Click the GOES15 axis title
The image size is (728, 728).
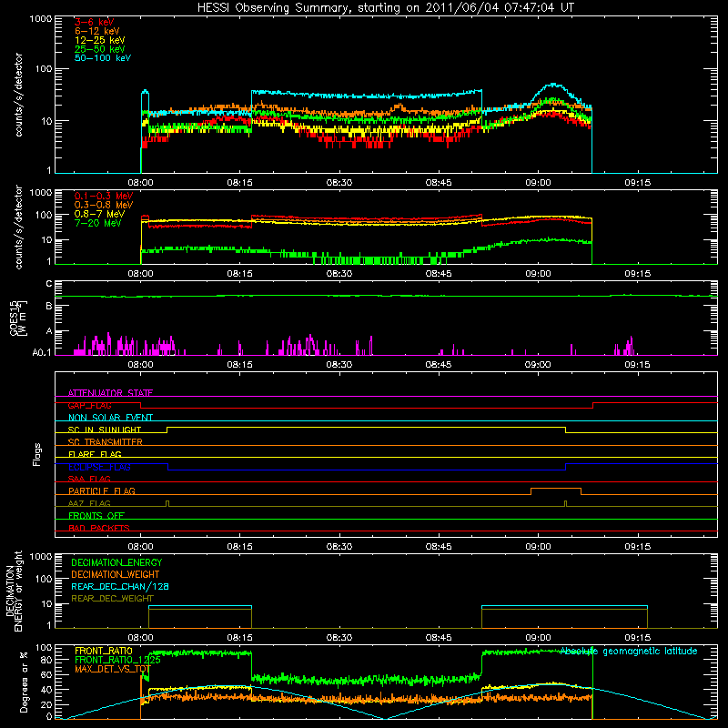click(18, 318)
